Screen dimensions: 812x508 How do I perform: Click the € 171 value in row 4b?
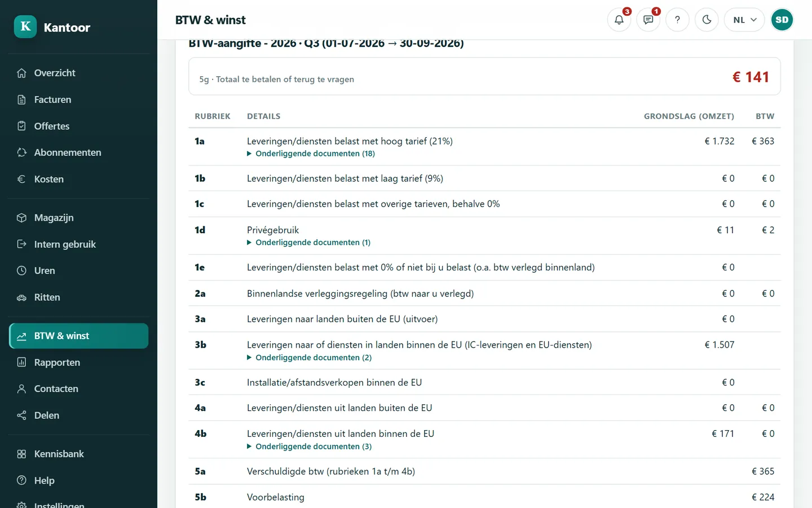[x=723, y=434]
